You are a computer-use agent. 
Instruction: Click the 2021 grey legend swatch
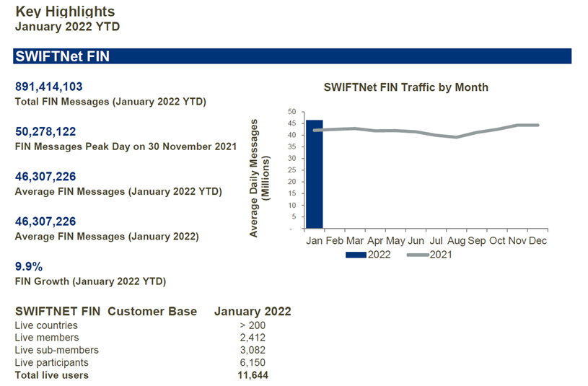tap(418, 255)
